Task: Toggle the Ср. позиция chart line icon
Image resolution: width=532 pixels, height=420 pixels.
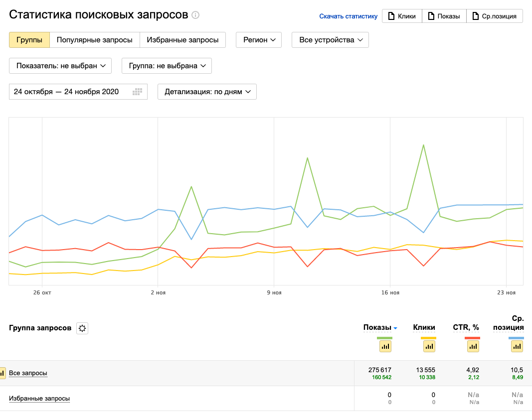Action: (x=517, y=346)
